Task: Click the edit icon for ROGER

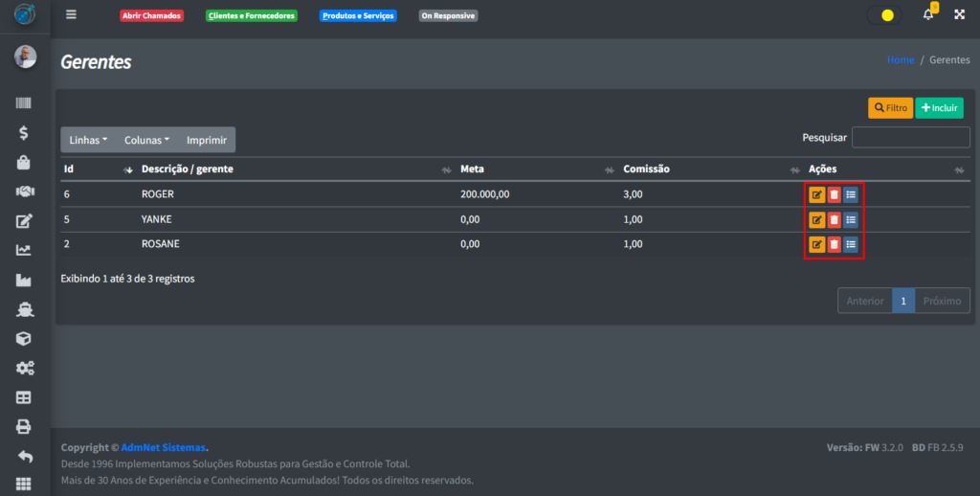Action: tap(816, 194)
